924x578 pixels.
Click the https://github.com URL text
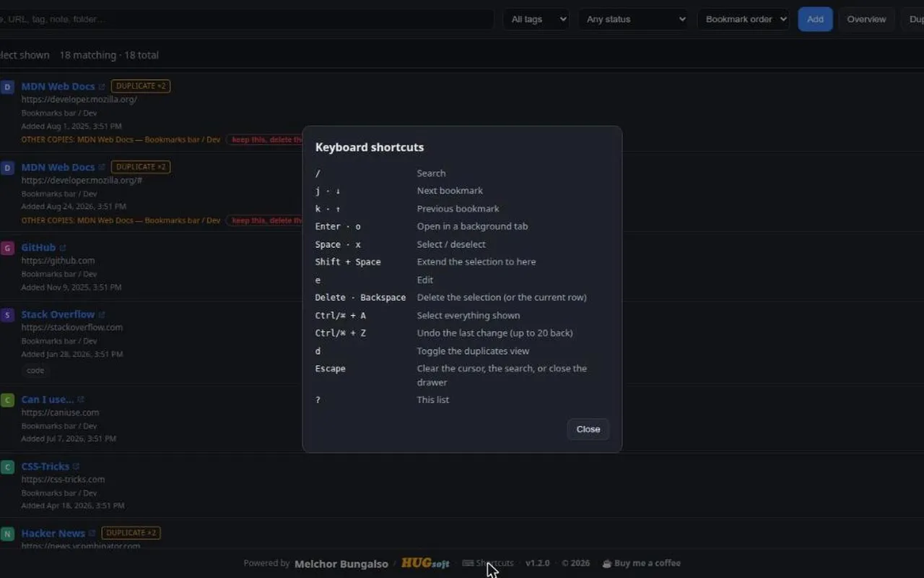(58, 261)
